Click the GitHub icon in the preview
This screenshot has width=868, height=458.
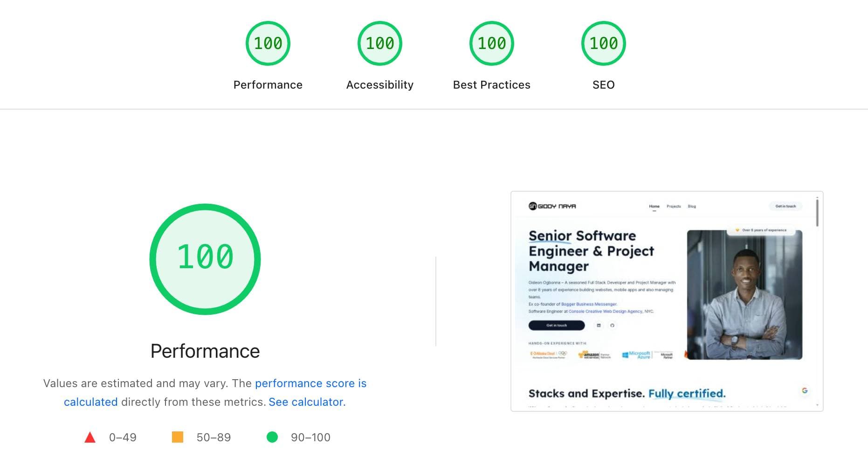[612, 326]
